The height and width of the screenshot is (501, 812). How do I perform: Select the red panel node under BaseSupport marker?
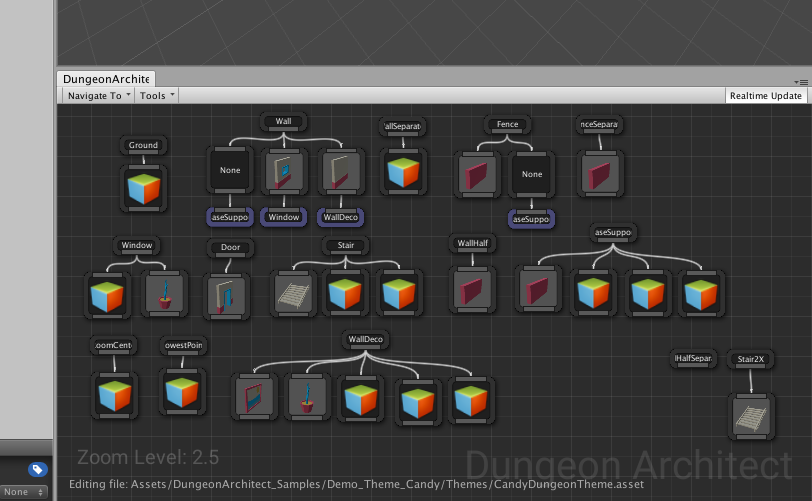538,289
